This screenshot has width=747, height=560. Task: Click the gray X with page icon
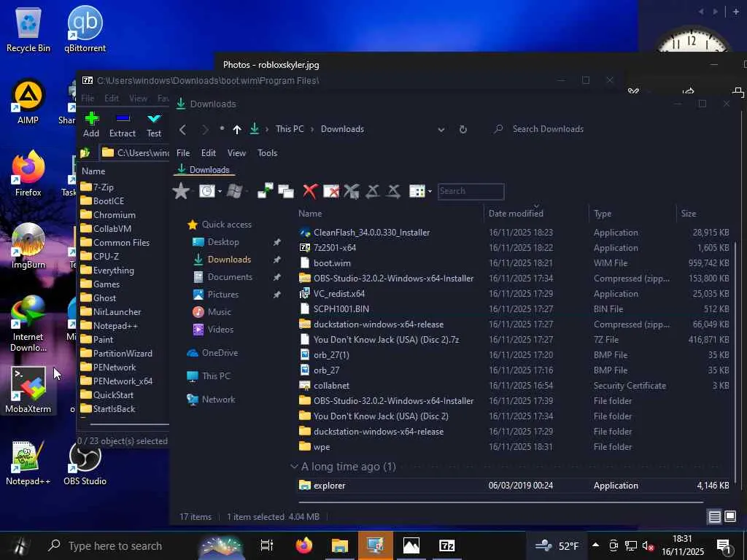[x=352, y=191]
